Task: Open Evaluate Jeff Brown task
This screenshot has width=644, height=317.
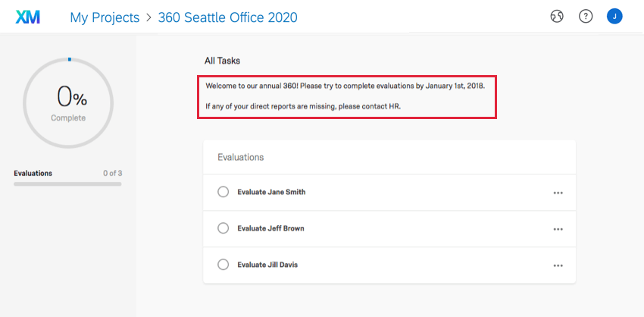Action: pyautogui.click(x=271, y=228)
